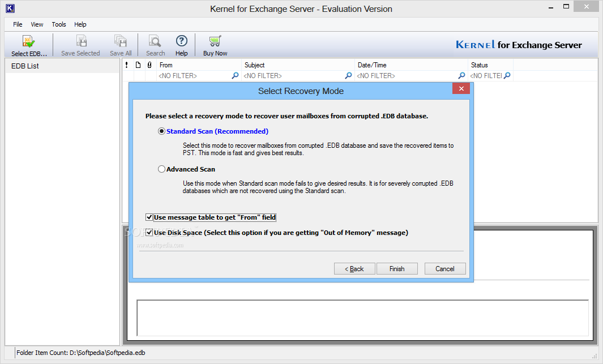Toggle the Use Disk Space checkbox

(149, 233)
